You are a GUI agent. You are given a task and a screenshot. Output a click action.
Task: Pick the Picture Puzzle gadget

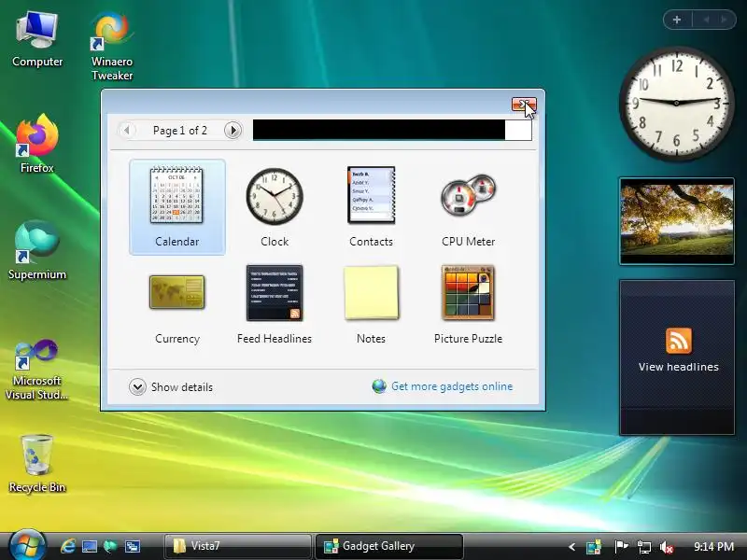(x=469, y=304)
